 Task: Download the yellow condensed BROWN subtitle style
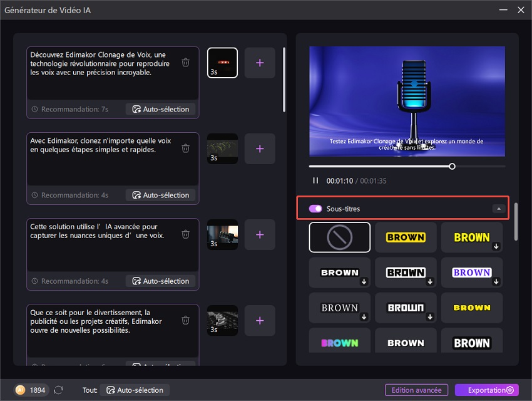point(496,246)
